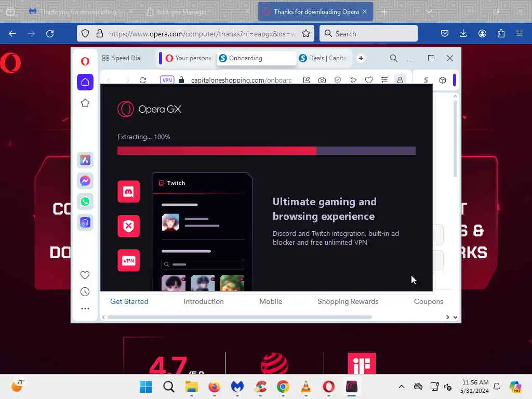Image resolution: width=532 pixels, height=399 pixels.
Task: Reload the page in Firefox
Action: coord(50,34)
